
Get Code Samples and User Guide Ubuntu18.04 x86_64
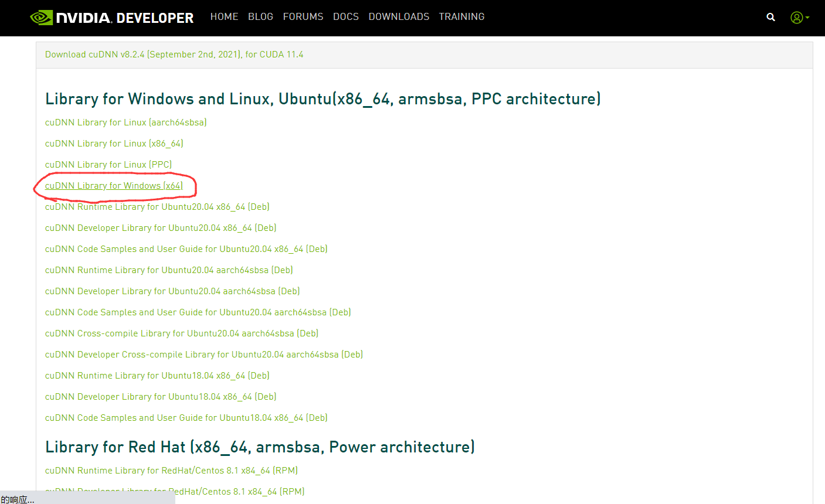(186, 418)
